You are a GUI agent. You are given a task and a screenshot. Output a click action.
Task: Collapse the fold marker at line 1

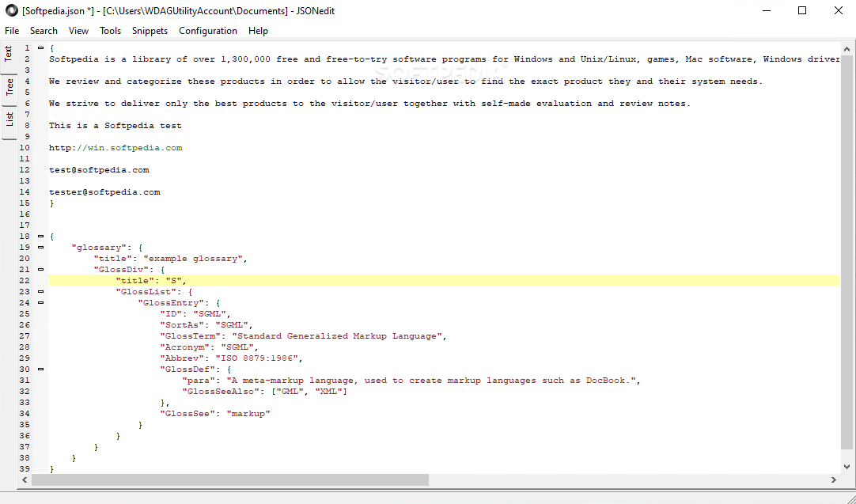(40, 48)
